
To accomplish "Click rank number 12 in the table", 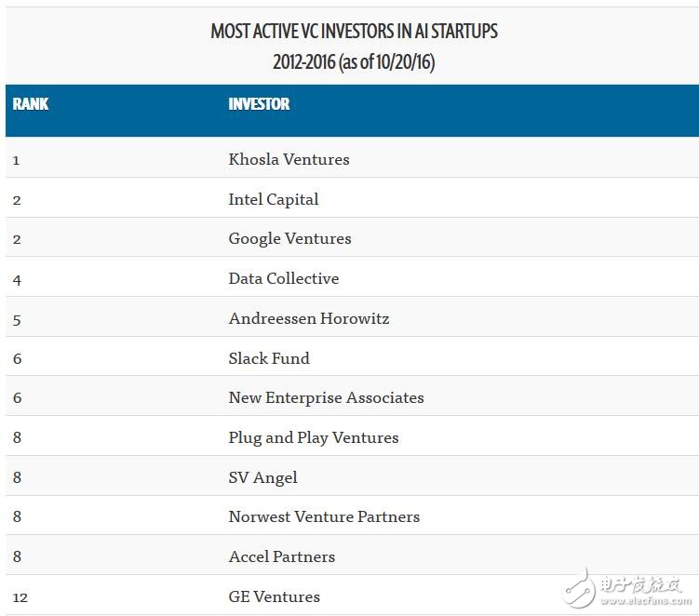I will tap(20, 597).
